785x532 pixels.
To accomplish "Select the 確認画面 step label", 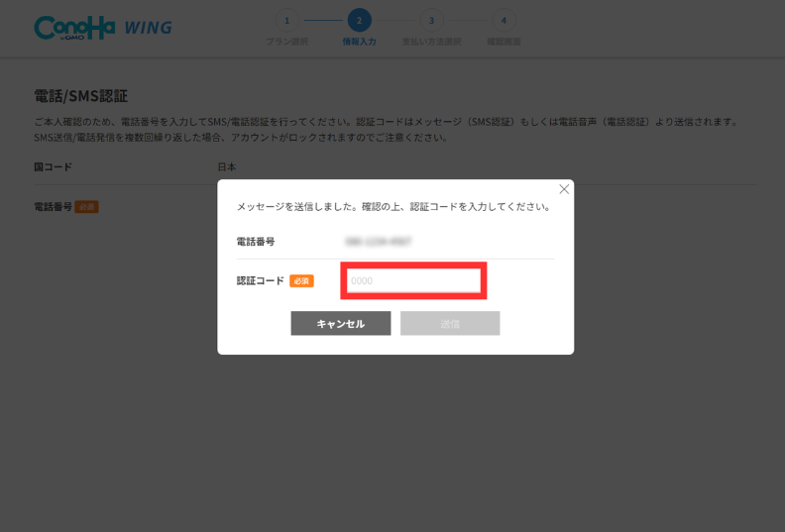I will 504,42.
